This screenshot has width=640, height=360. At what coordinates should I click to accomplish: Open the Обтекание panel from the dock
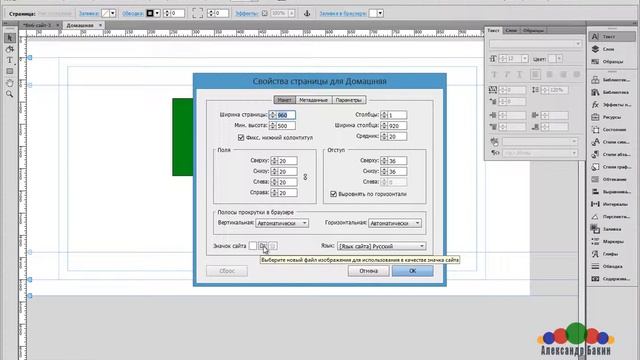pos(611,179)
